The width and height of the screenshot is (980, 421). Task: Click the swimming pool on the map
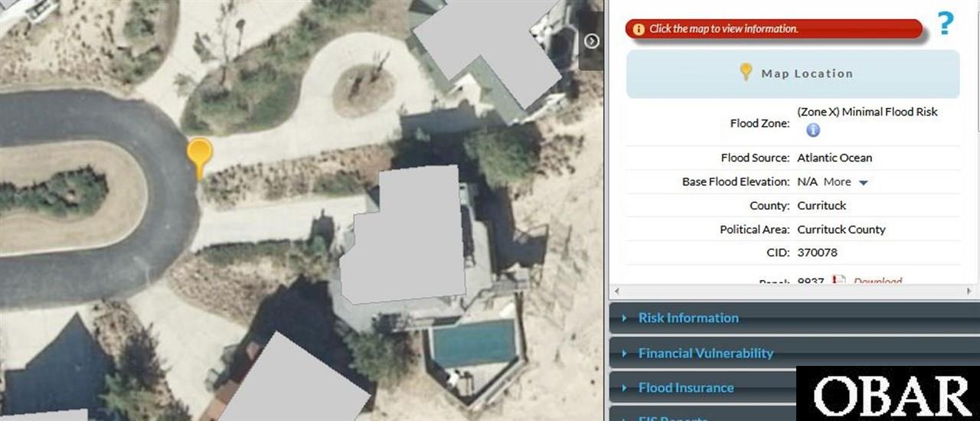[x=473, y=342]
